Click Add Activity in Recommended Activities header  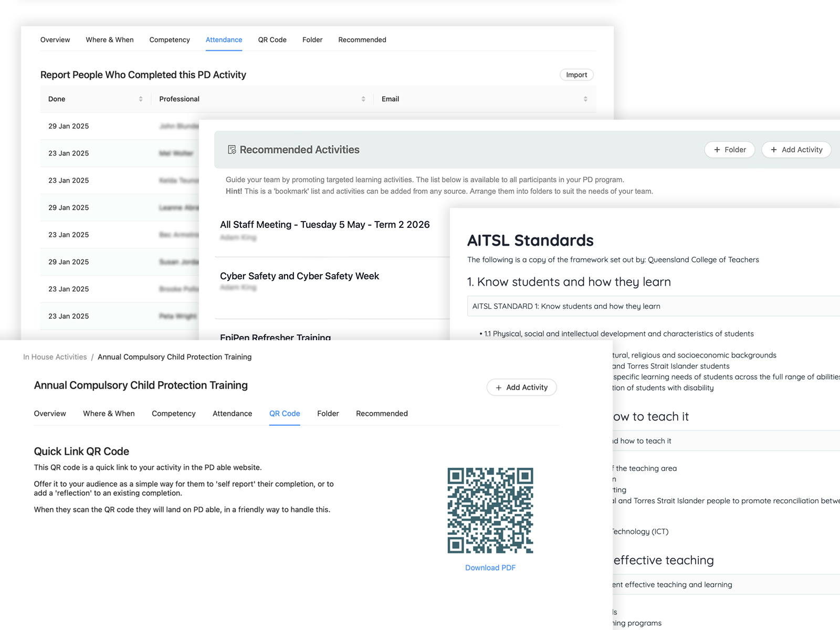(x=796, y=150)
